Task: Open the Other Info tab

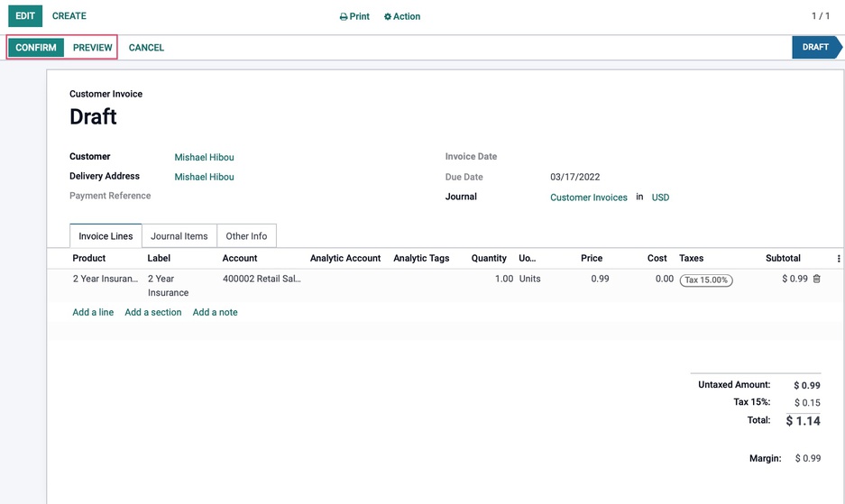Action: [x=246, y=236]
